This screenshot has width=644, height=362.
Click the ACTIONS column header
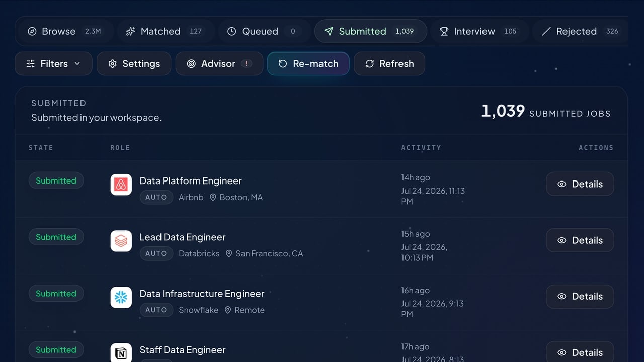[x=596, y=148]
